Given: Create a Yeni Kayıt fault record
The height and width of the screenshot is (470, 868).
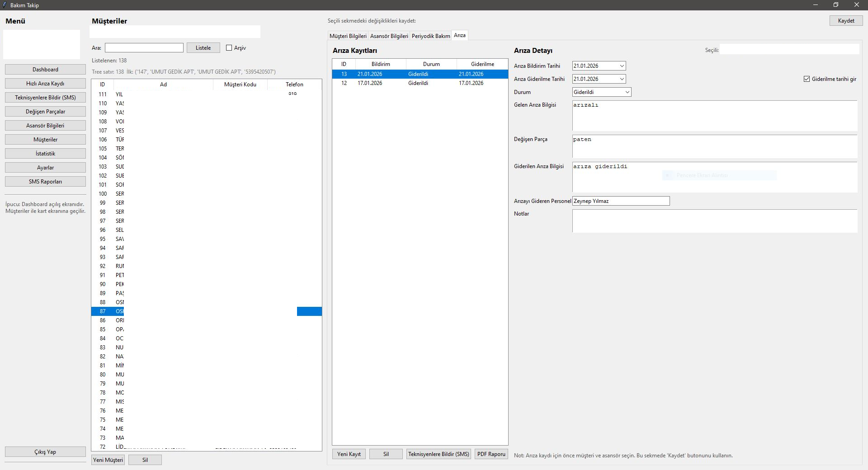Looking at the screenshot, I should [349, 454].
